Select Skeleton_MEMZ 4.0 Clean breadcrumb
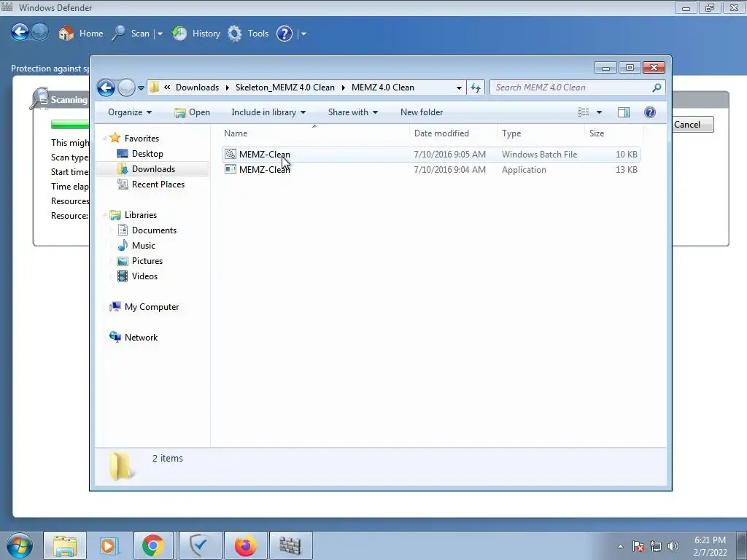This screenshot has width=747, height=560. (x=285, y=87)
